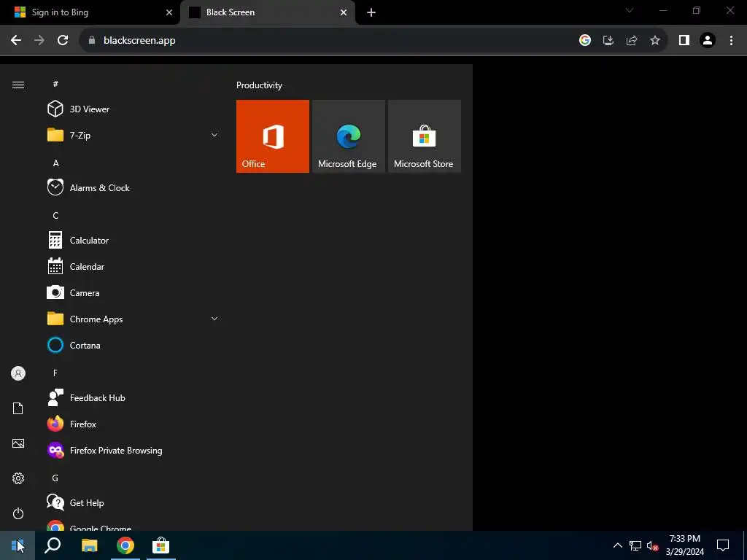Image resolution: width=747 pixels, height=560 pixels.
Task: Jump to letter # section header
Action: 55,84
